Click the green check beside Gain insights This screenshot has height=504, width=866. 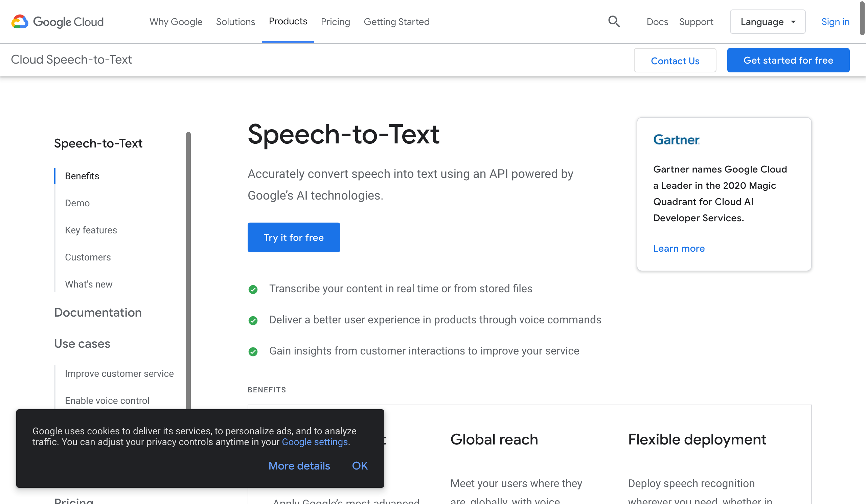253,351
